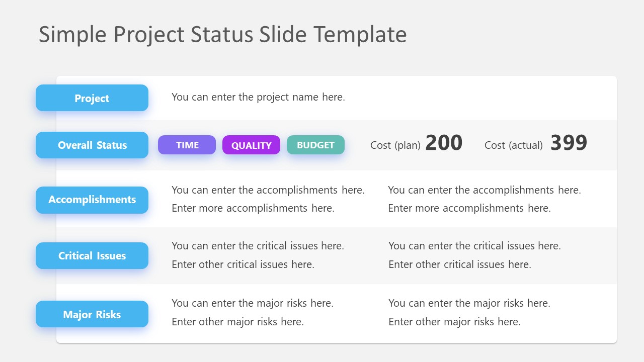Click the left major risks text block

[253, 312]
